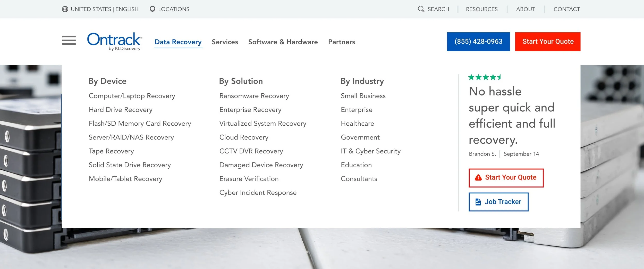
Task: Select Tape Recovery
Action: click(111, 151)
